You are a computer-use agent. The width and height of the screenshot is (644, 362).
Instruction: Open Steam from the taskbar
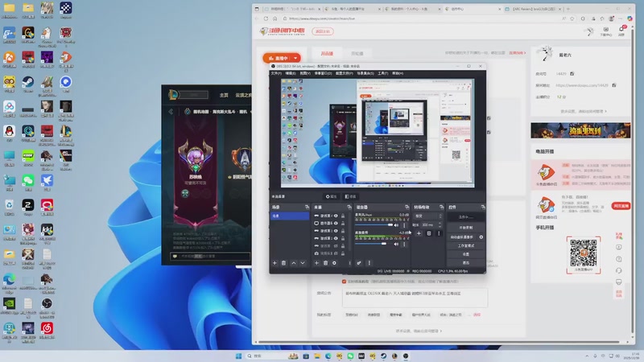coord(384,356)
